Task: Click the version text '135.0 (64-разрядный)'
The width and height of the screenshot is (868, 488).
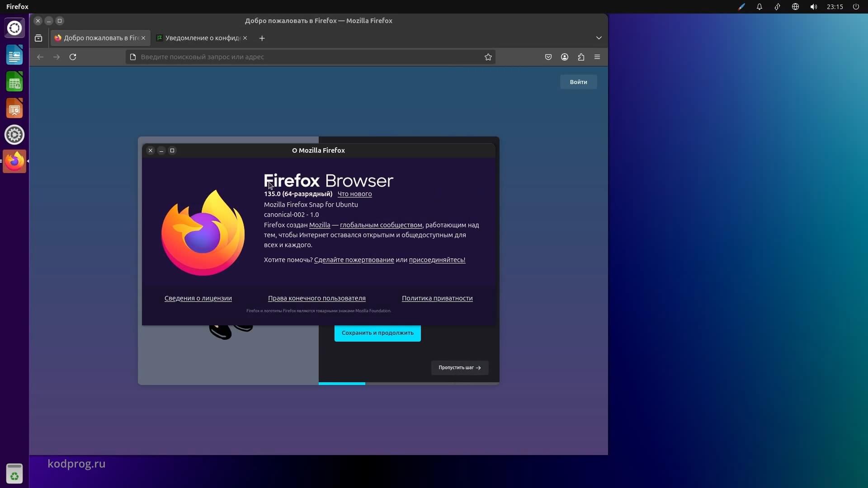Action: tap(298, 194)
